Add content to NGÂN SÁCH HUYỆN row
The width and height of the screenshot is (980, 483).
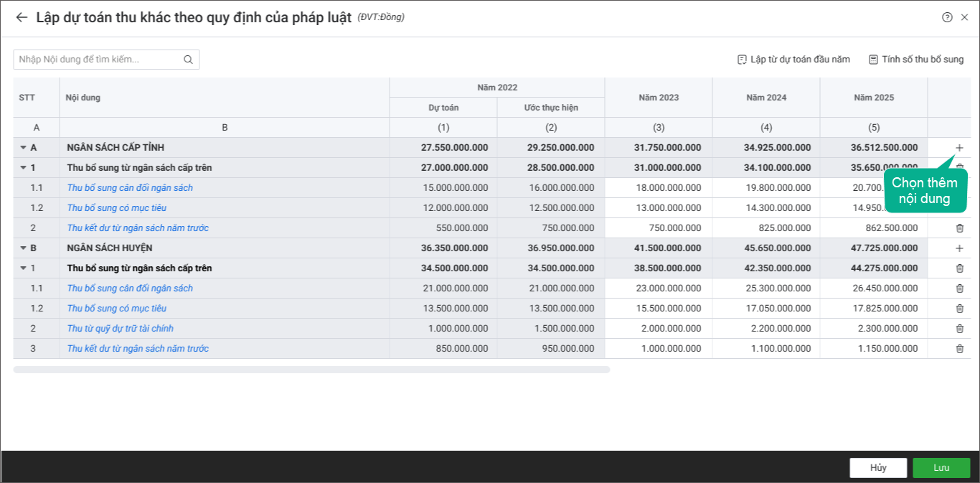pyautogui.click(x=959, y=248)
